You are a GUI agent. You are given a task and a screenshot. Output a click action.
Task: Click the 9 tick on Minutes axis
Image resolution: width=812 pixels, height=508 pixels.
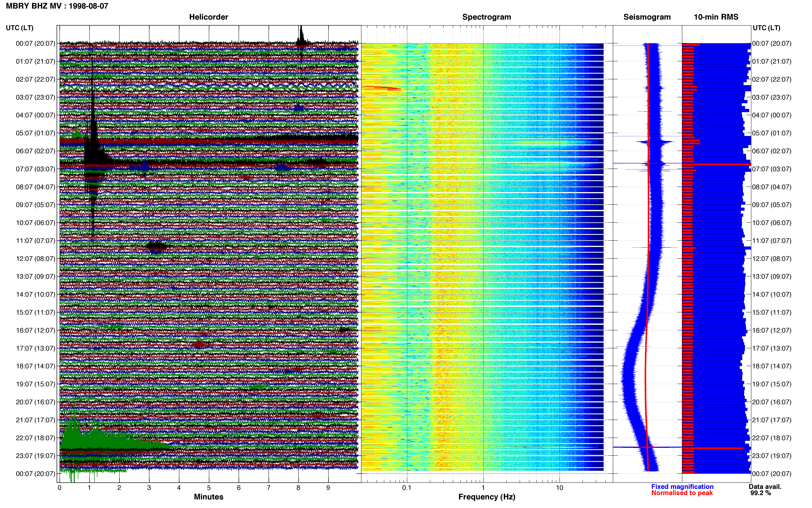pos(328,487)
